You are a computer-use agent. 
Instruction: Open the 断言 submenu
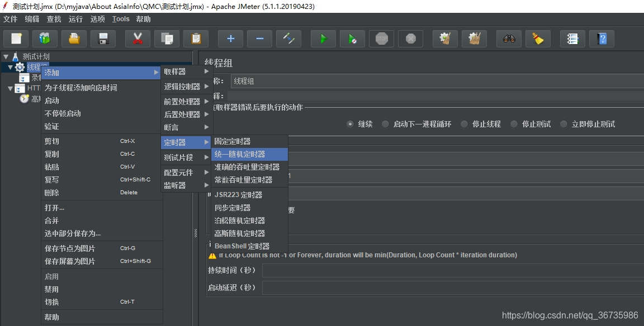[186, 127]
